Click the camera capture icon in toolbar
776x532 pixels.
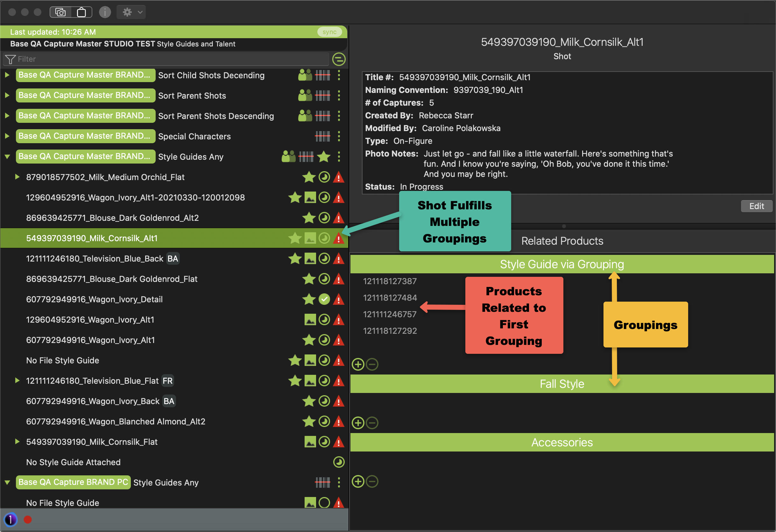click(x=60, y=12)
